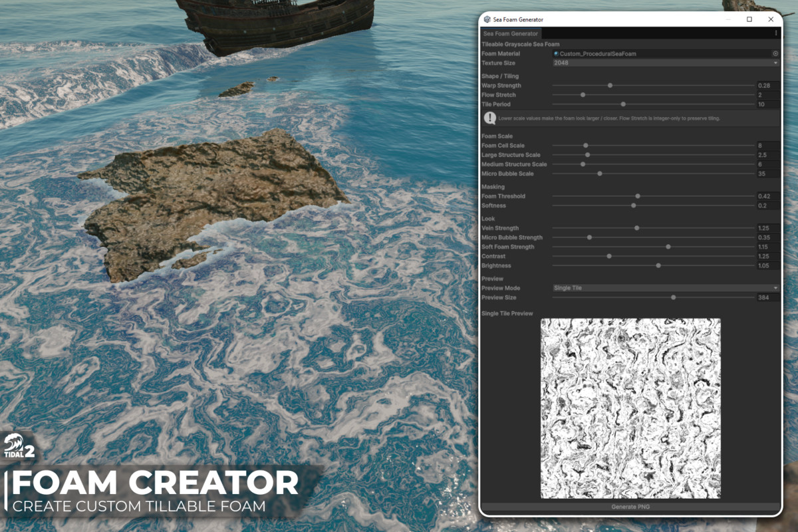The height and width of the screenshot is (532, 798).
Task: Click the Foam Material object picker icon
Action: 775,54
